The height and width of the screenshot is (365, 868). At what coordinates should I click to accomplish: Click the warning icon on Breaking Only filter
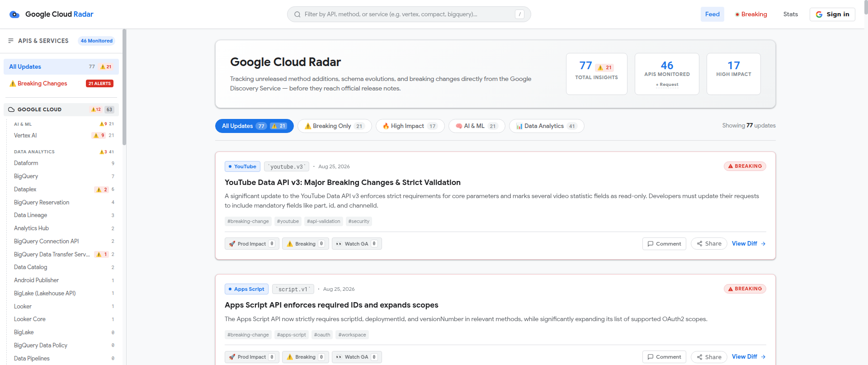[x=308, y=126]
